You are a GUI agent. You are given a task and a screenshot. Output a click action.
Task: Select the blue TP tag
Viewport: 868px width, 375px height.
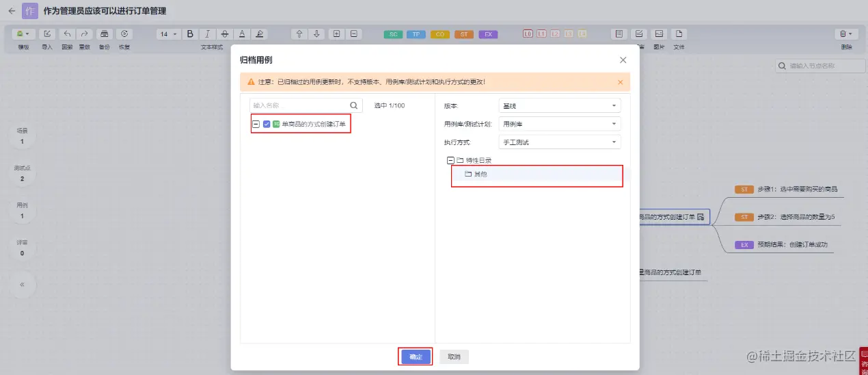pyautogui.click(x=416, y=34)
